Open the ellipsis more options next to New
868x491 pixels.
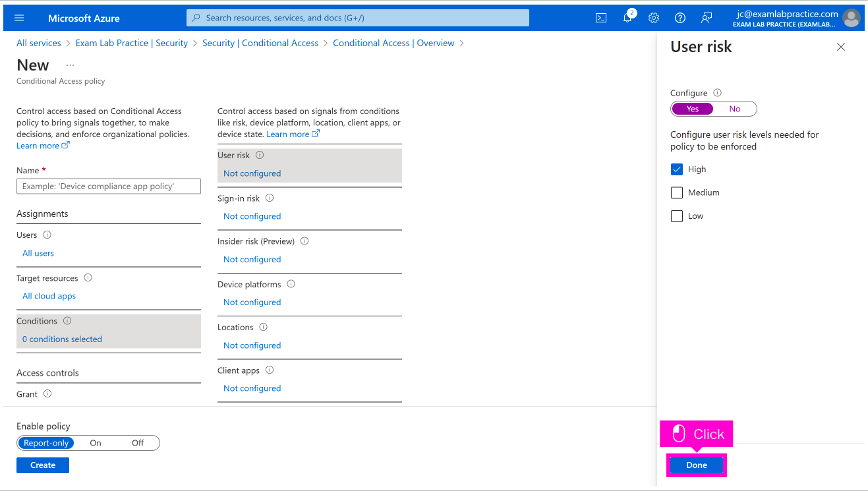pyautogui.click(x=71, y=65)
